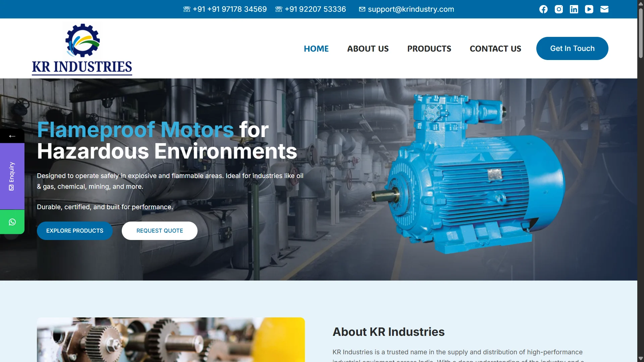Open the purple Enquiry side tab
The width and height of the screenshot is (644, 362).
(x=12, y=176)
